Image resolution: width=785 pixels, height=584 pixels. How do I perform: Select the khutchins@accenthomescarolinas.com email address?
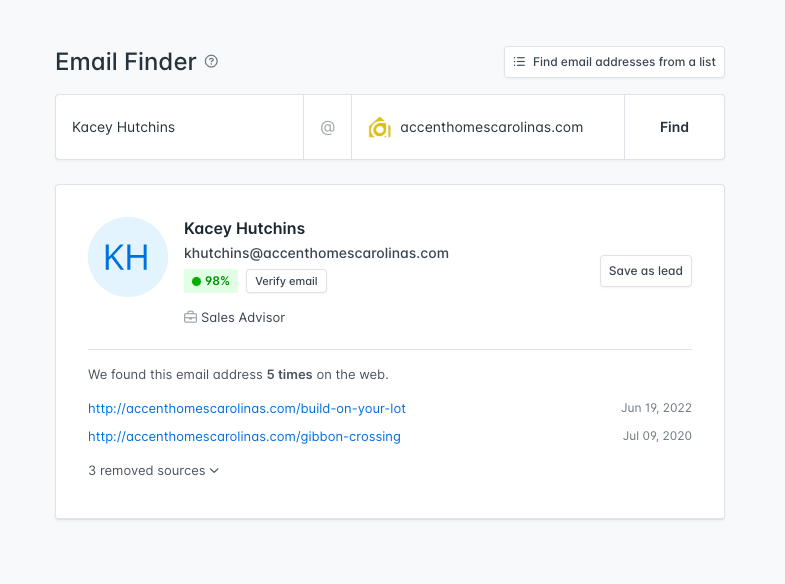click(316, 253)
